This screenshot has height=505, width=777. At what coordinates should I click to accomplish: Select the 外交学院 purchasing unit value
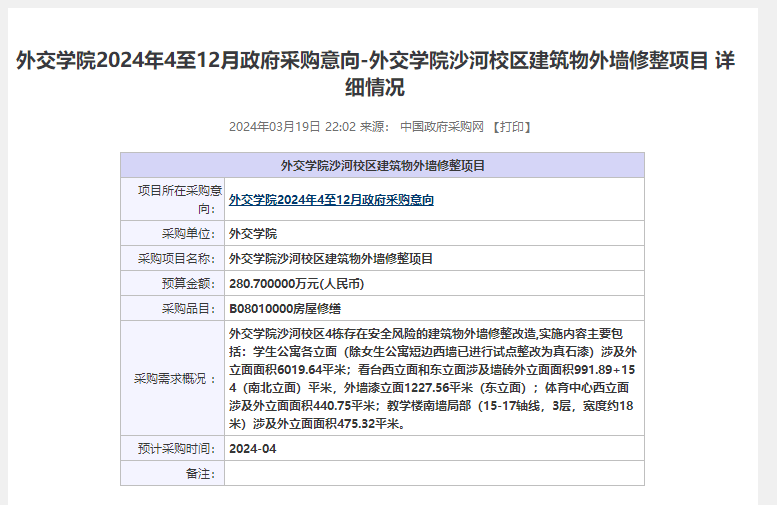253,234
